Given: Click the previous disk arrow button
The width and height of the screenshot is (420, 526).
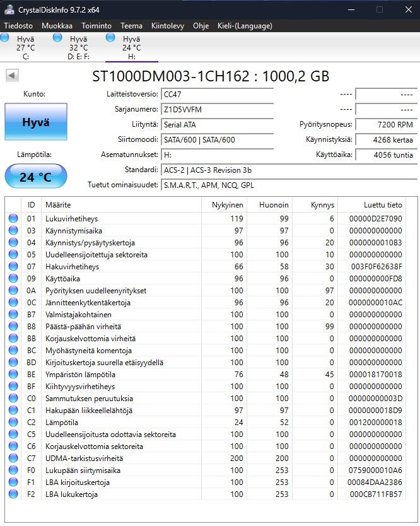Looking at the screenshot, I should 12,75.
